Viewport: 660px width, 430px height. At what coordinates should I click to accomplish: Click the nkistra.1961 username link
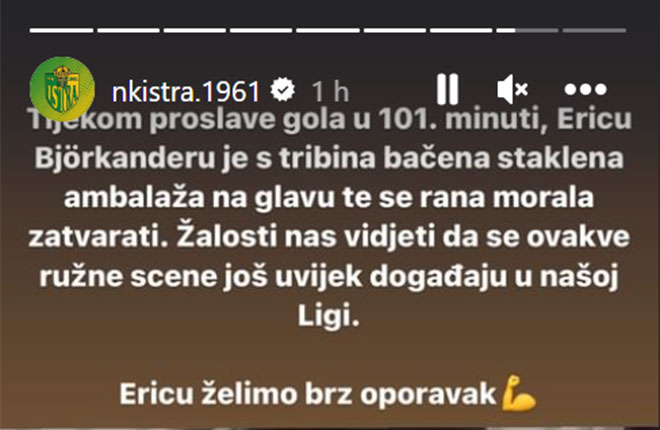coord(186,91)
